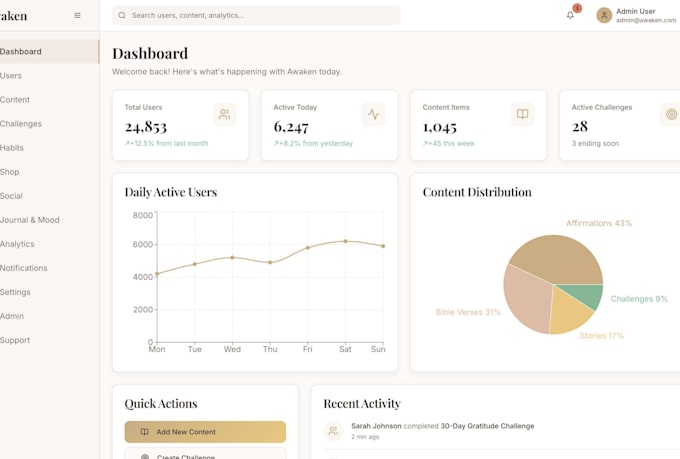Image resolution: width=680 pixels, height=459 pixels.
Task: Click '+45 this week' text
Action: tap(449, 144)
